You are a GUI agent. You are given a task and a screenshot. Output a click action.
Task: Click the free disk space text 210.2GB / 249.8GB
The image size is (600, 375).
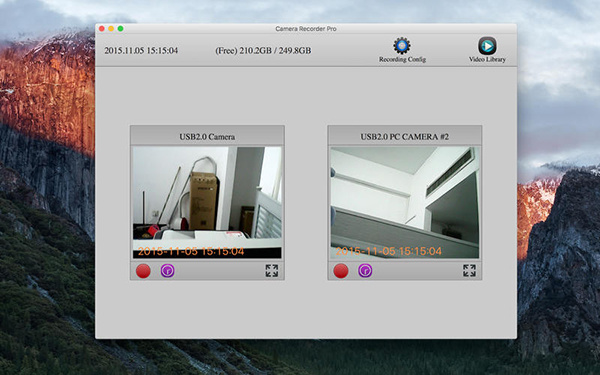click(263, 51)
